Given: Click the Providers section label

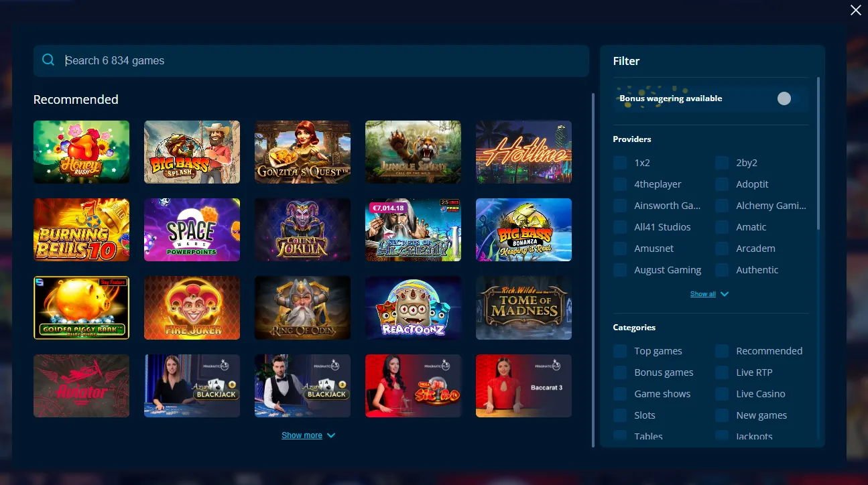Looking at the screenshot, I should click(x=632, y=139).
